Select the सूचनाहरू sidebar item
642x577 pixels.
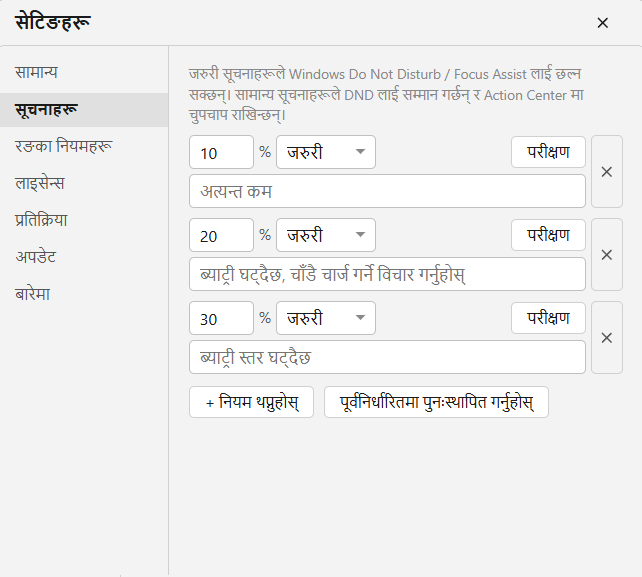pos(84,110)
